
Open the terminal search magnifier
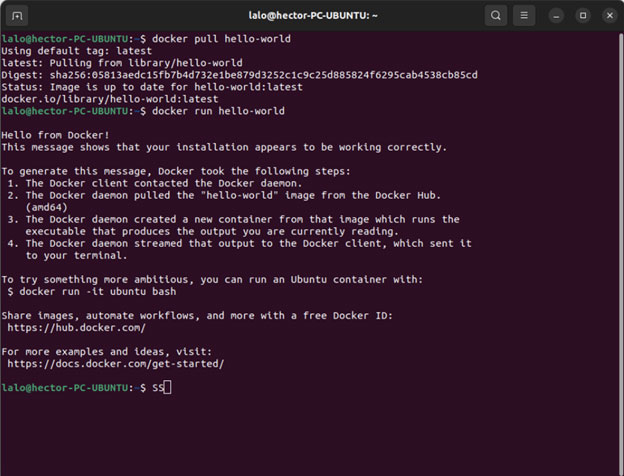tap(495, 16)
